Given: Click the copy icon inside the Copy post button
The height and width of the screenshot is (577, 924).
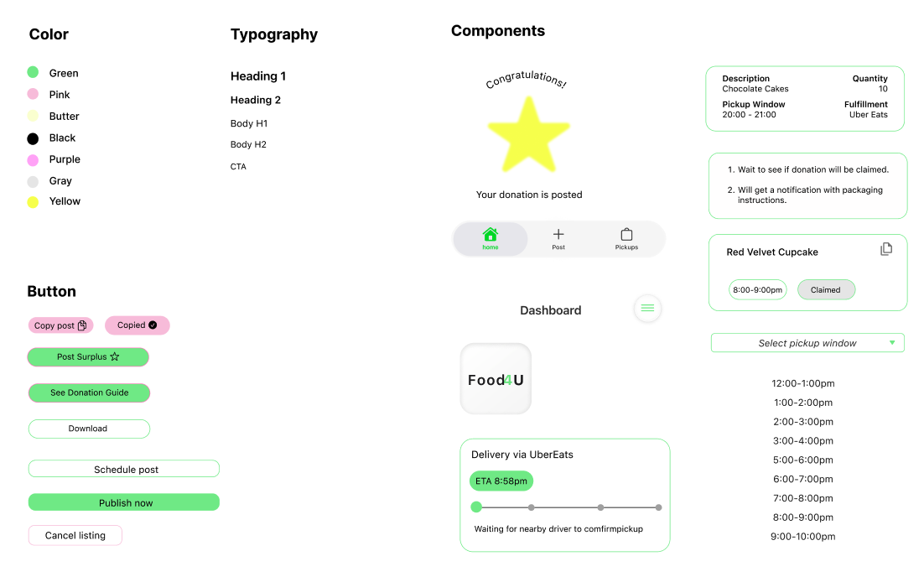Looking at the screenshot, I should (x=83, y=325).
